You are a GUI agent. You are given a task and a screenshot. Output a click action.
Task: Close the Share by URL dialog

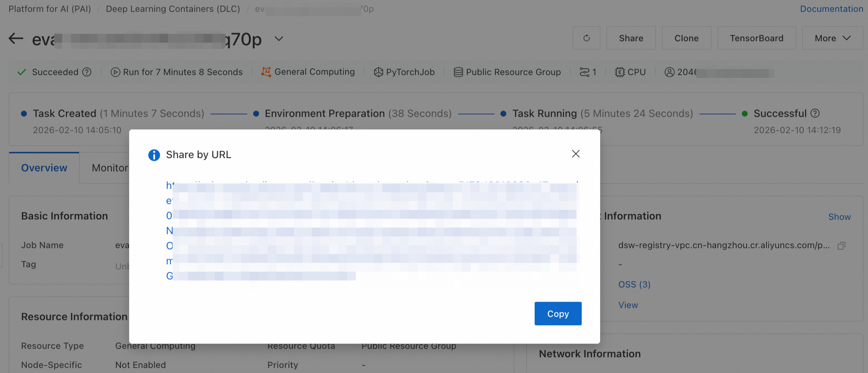(x=576, y=154)
